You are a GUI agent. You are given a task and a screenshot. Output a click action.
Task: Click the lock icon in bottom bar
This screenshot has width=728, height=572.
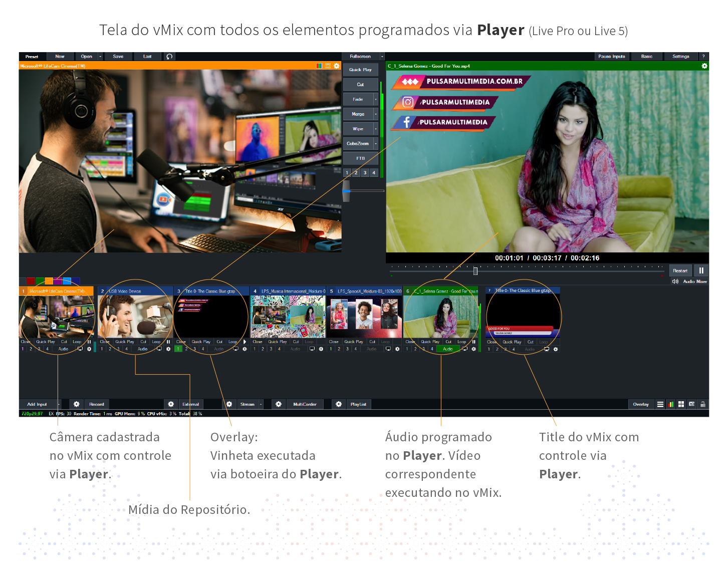(x=703, y=404)
